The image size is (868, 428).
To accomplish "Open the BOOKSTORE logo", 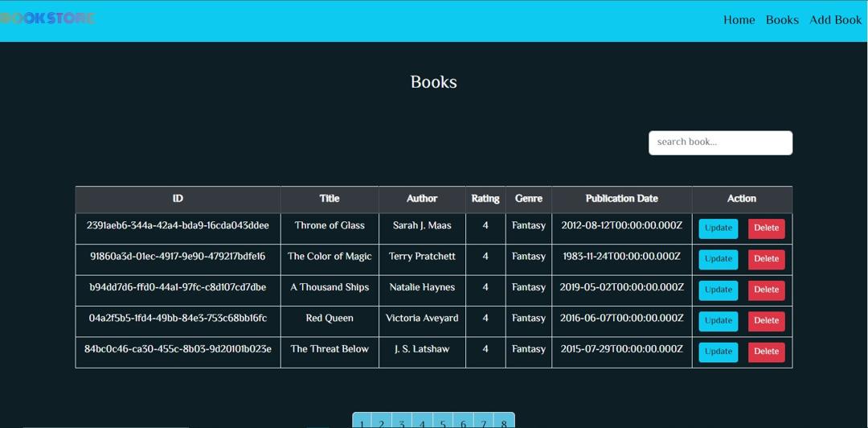I will (47, 19).
